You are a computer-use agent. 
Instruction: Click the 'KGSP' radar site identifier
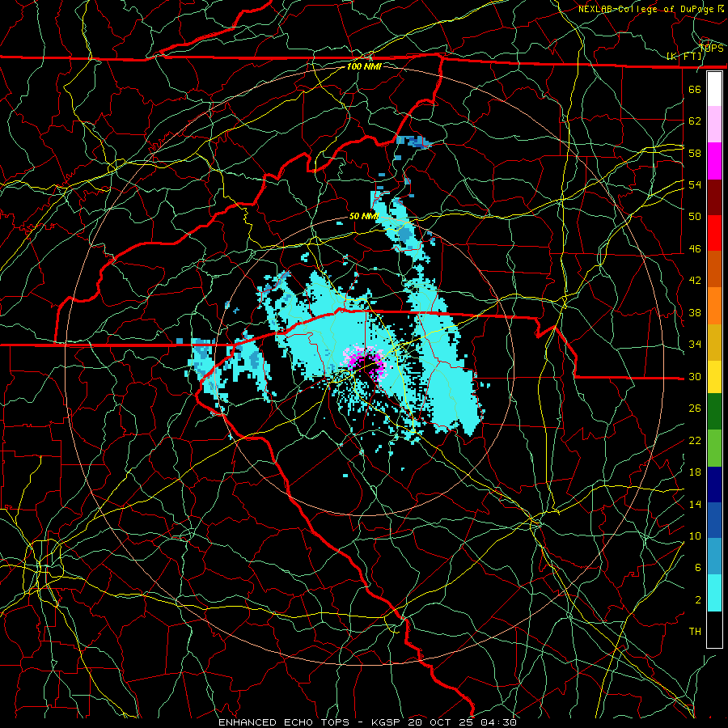click(x=387, y=722)
